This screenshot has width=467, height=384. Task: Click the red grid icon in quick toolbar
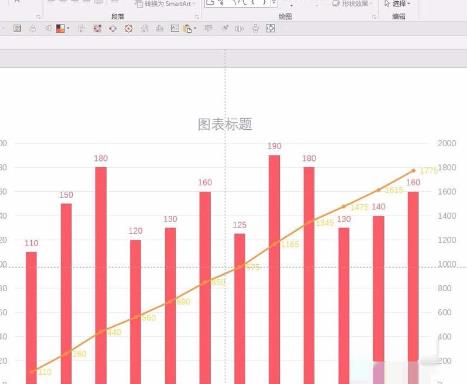(x=97, y=29)
